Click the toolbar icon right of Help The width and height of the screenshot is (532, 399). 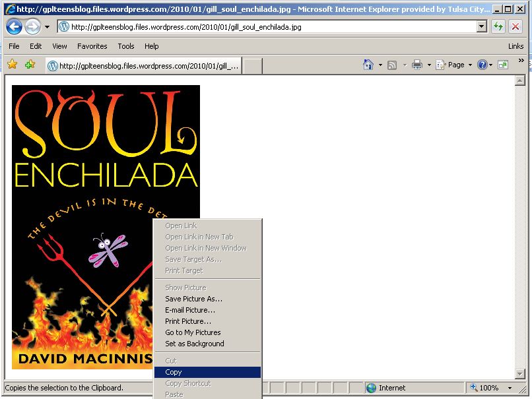click(x=503, y=65)
